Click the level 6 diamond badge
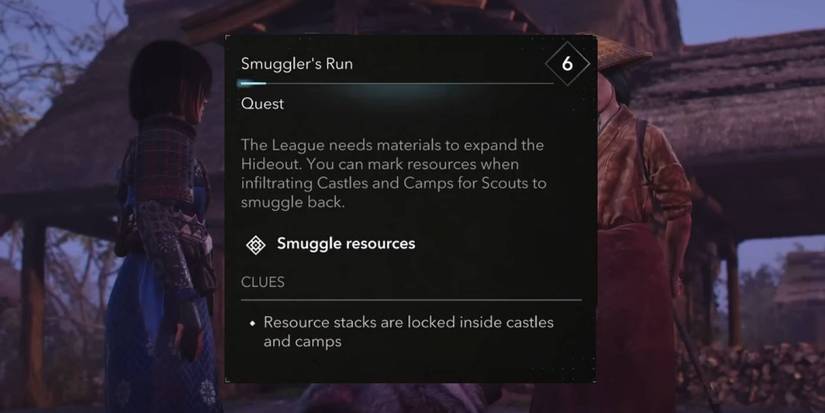Image resolution: width=825 pixels, height=413 pixels. coord(567,64)
